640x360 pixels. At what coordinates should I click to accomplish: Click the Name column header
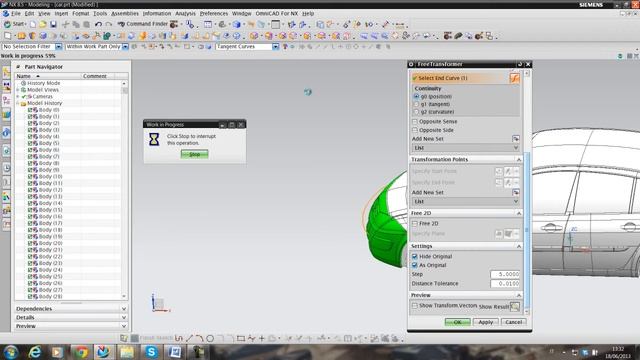click(48, 76)
